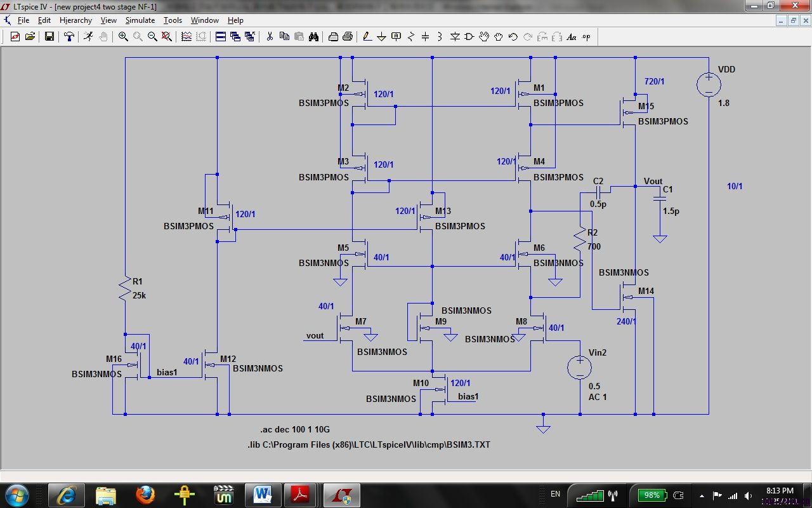The width and height of the screenshot is (812, 508).
Task: Click the Cut scissors tool
Action: click(270, 37)
